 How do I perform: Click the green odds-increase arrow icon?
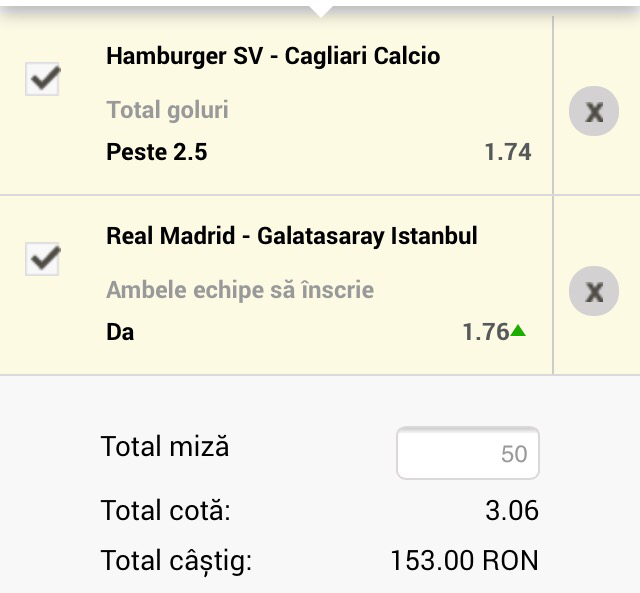tap(518, 331)
